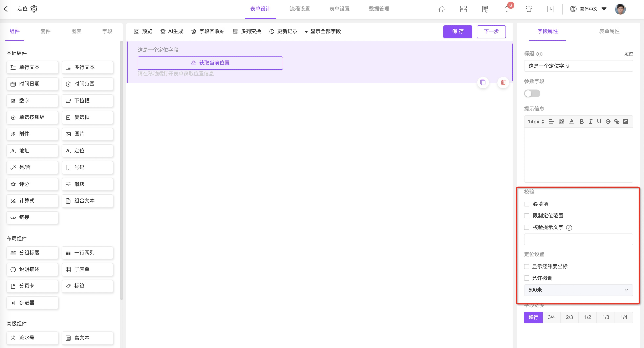
Task: Add the 单行文本 component
Action: coord(32,67)
